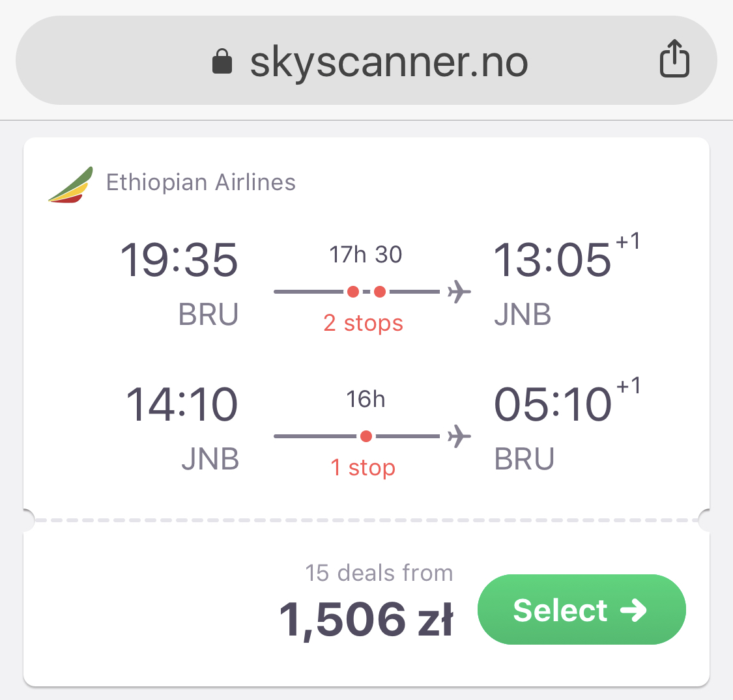
Task: Tap the skyscanner.no address field
Action: (366, 61)
